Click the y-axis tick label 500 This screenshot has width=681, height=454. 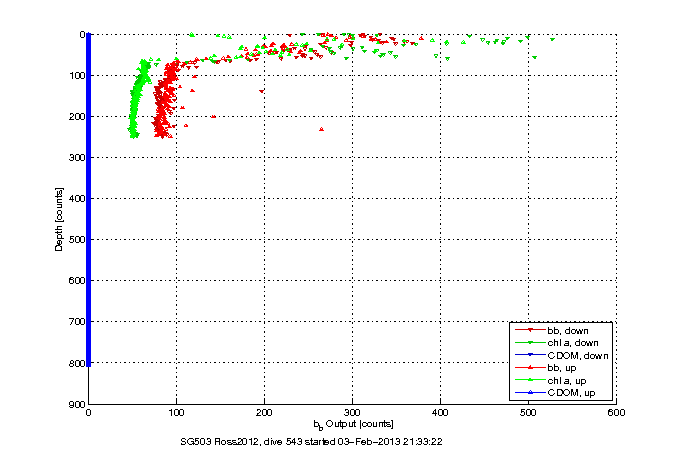coord(76,239)
